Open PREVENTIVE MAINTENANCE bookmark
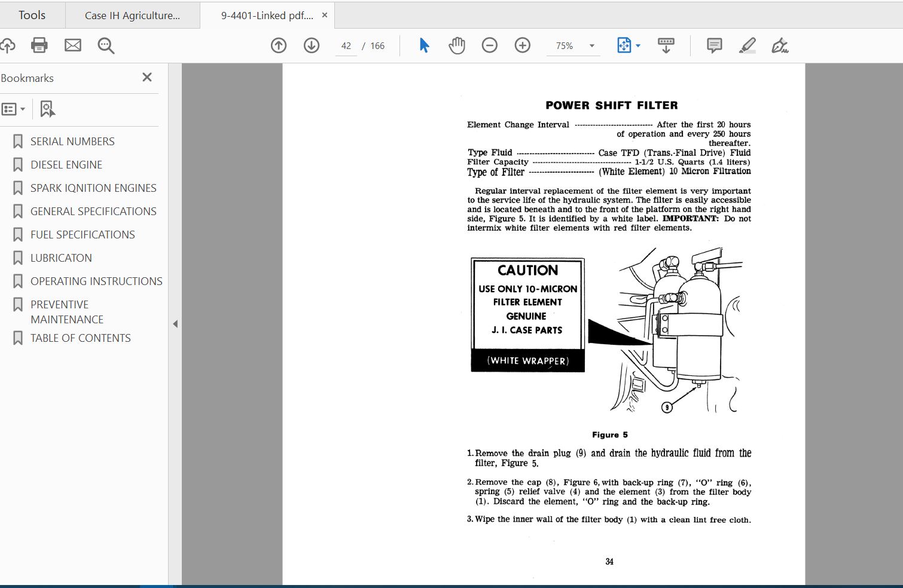903x588 pixels. 67,312
